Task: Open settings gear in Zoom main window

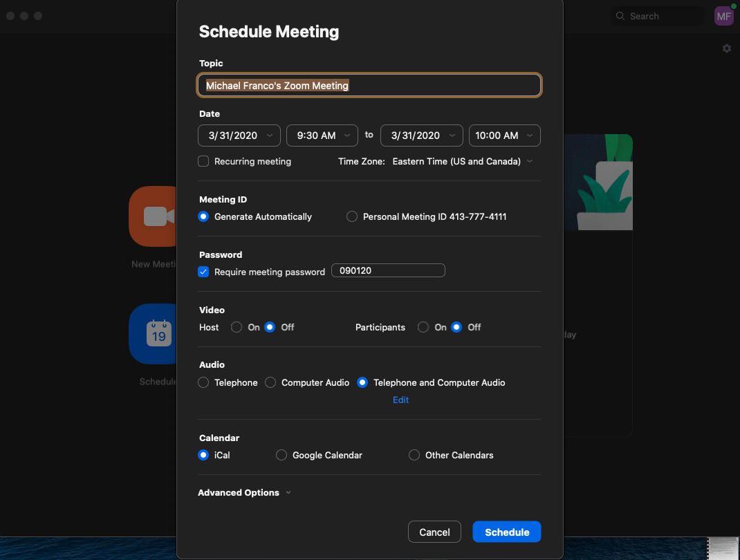Action: point(726,48)
